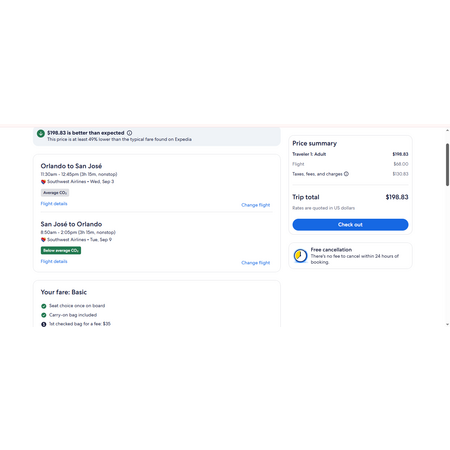Image resolution: width=450 pixels, height=450 pixels.
Task: Change flight for San José to Orlando
Action: pos(256,263)
